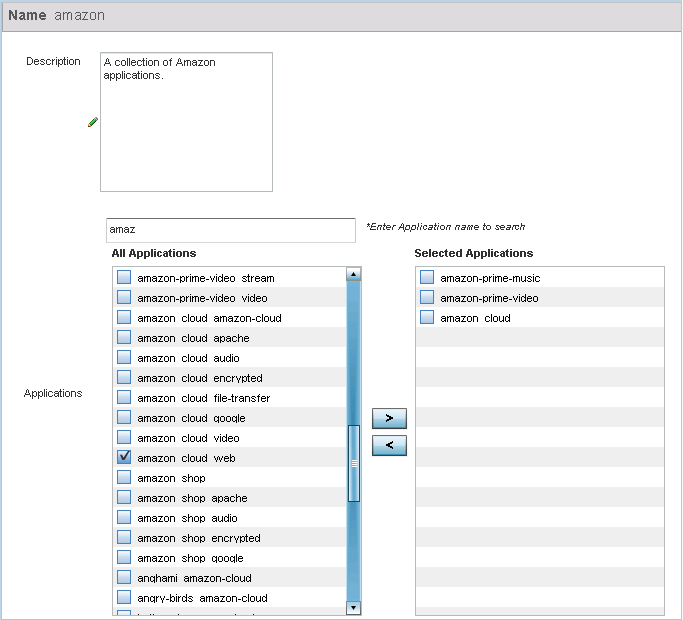The width and height of the screenshot is (683, 620).
Task: Tick the amazon shop apache checkbox
Action: coord(124,497)
